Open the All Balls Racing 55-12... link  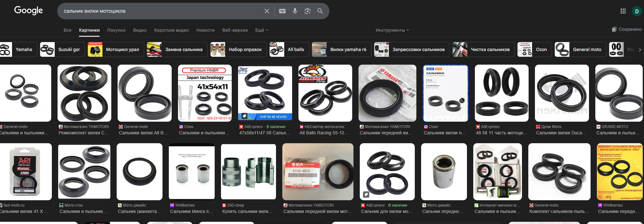click(x=324, y=133)
